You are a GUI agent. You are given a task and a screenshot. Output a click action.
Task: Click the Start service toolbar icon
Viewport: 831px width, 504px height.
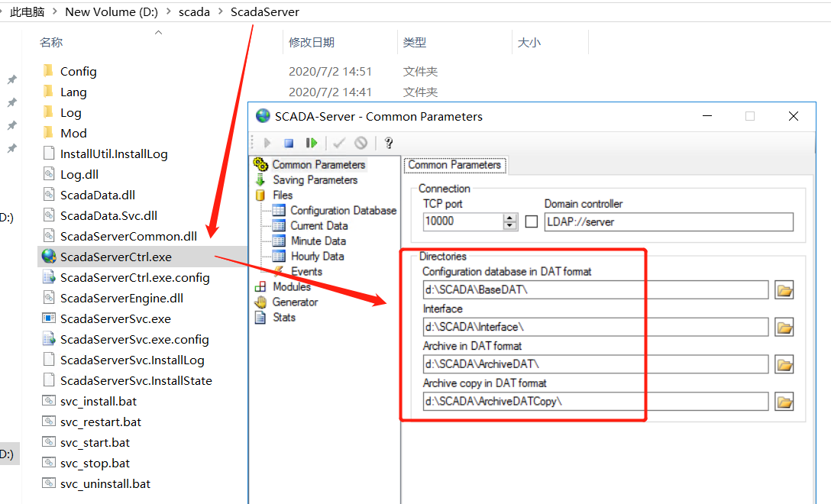(267, 143)
